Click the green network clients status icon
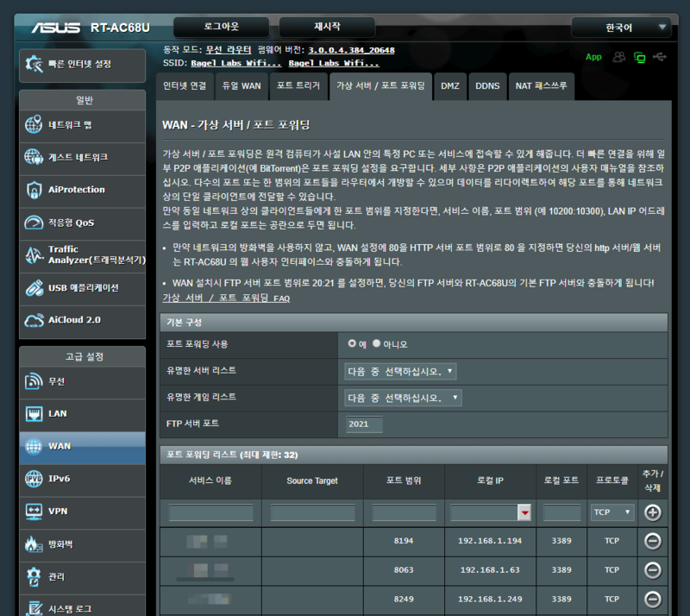The width and height of the screenshot is (690, 616). [639, 57]
